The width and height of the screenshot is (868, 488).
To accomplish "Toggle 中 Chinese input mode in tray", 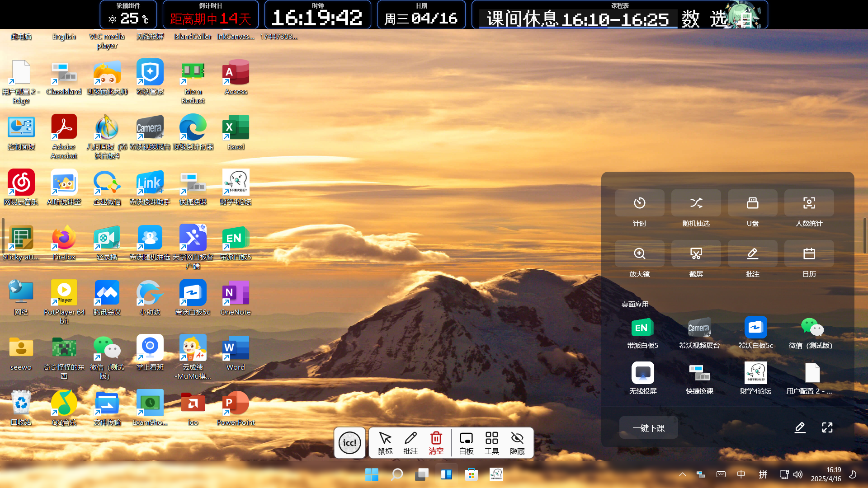I will point(741,474).
